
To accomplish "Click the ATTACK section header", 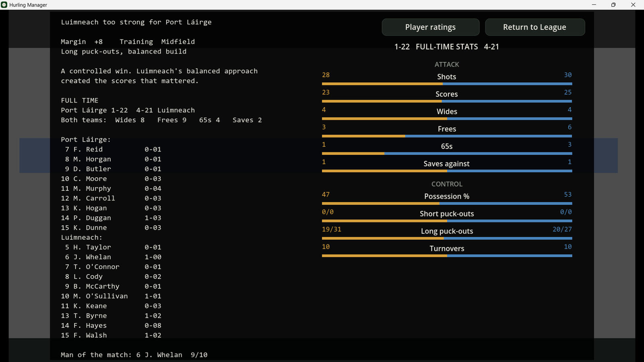I will click(x=447, y=64).
